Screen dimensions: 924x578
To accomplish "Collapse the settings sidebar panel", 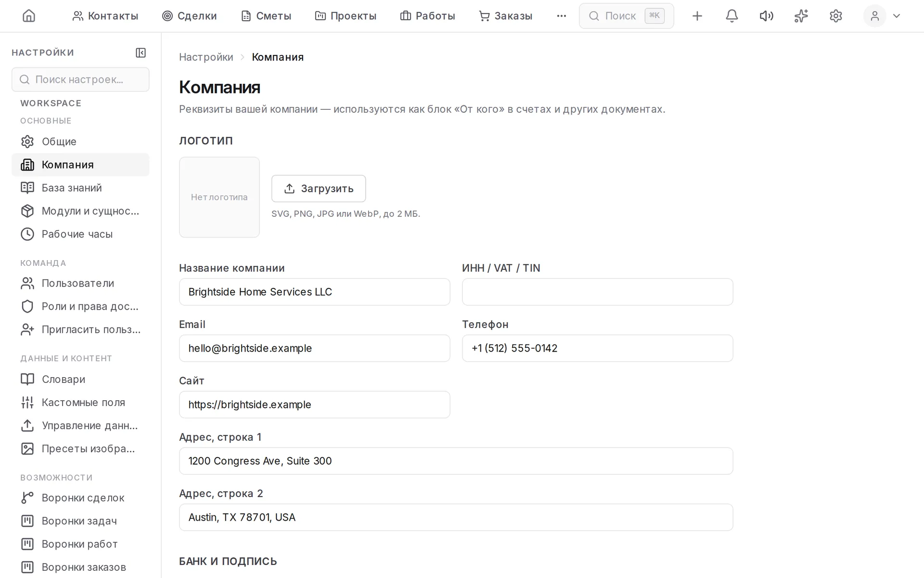I will (x=141, y=53).
